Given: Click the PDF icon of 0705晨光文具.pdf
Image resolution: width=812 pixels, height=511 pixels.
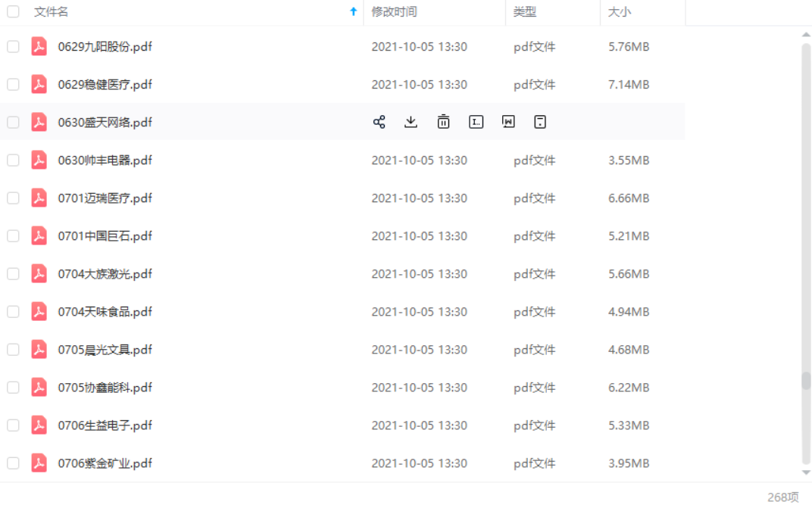Looking at the screenshot, I should coord(39,350).
